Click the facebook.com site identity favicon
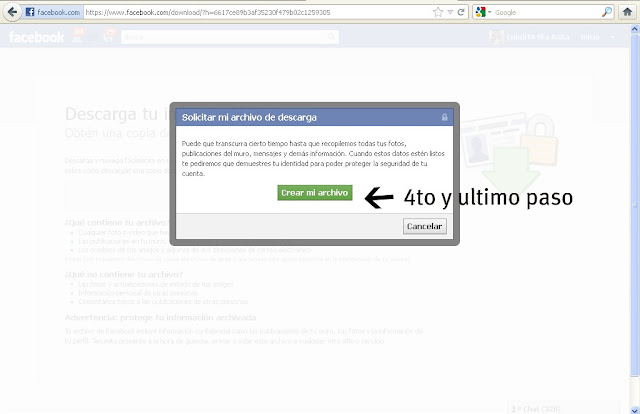Screen dimensions: 640x414 pos(30,12)
